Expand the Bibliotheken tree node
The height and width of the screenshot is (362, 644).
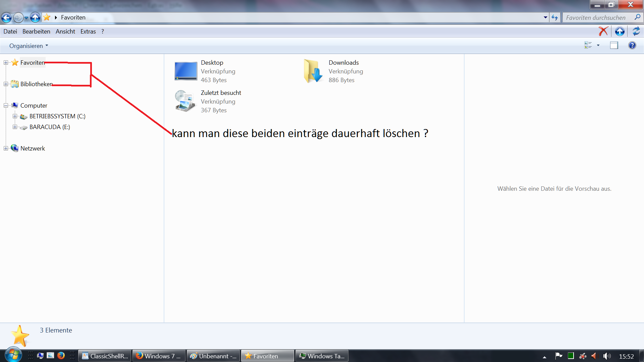click(6, 84)
